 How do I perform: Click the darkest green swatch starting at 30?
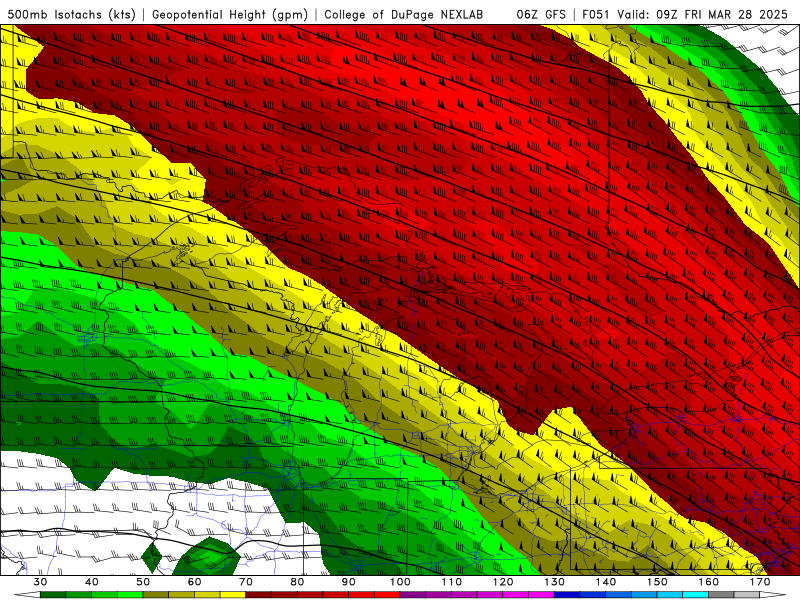point(53,595)
